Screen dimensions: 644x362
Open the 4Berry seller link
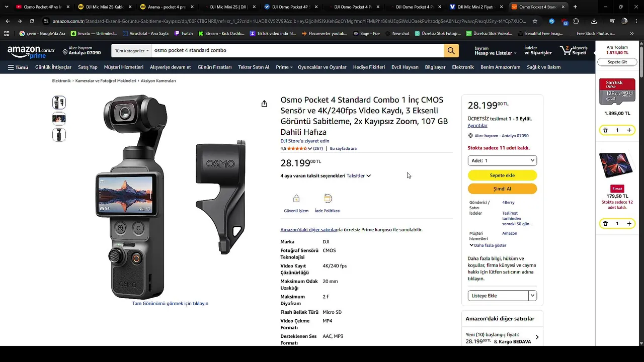tap(508, 203)
